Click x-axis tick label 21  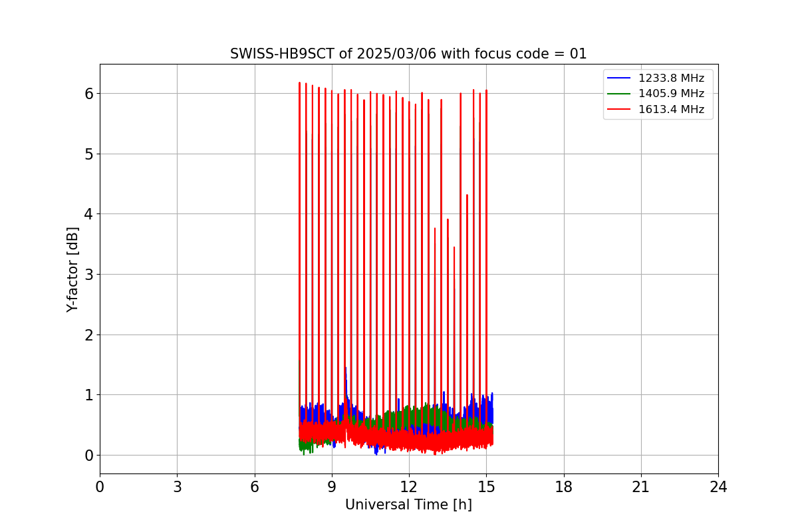pos(641,487)
